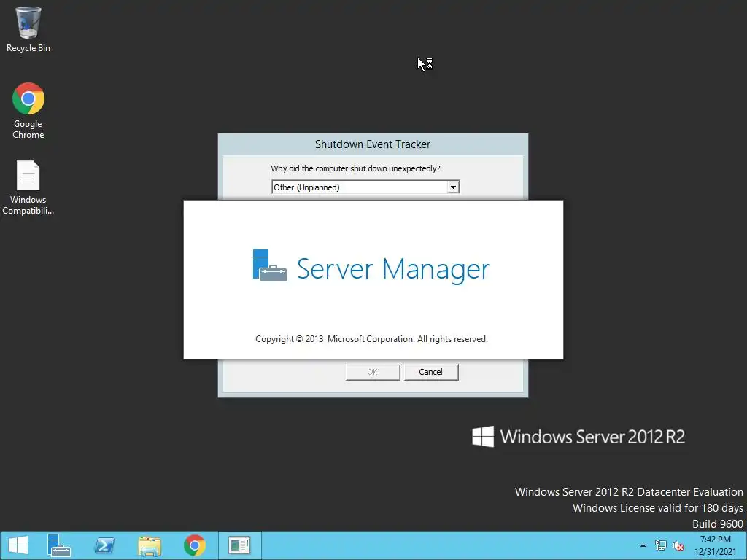The width and height of the screenshot is (747, 560).
Task: Select the Google Chrome desktop shortcut
Action: [x=28, y=111]
